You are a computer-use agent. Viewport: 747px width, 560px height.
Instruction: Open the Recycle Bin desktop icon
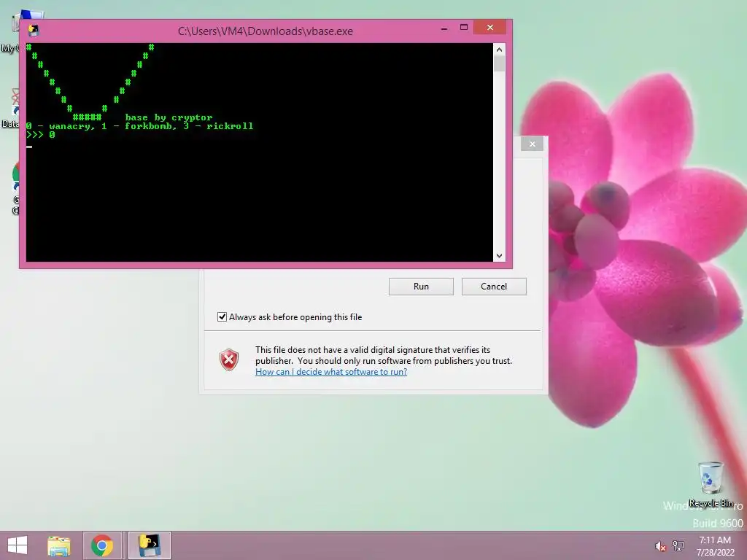click(x=711, y=484)
